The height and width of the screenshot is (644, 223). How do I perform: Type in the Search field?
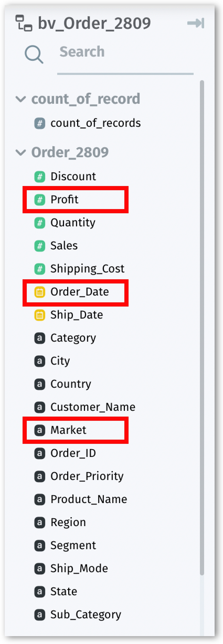coord(125,52)
